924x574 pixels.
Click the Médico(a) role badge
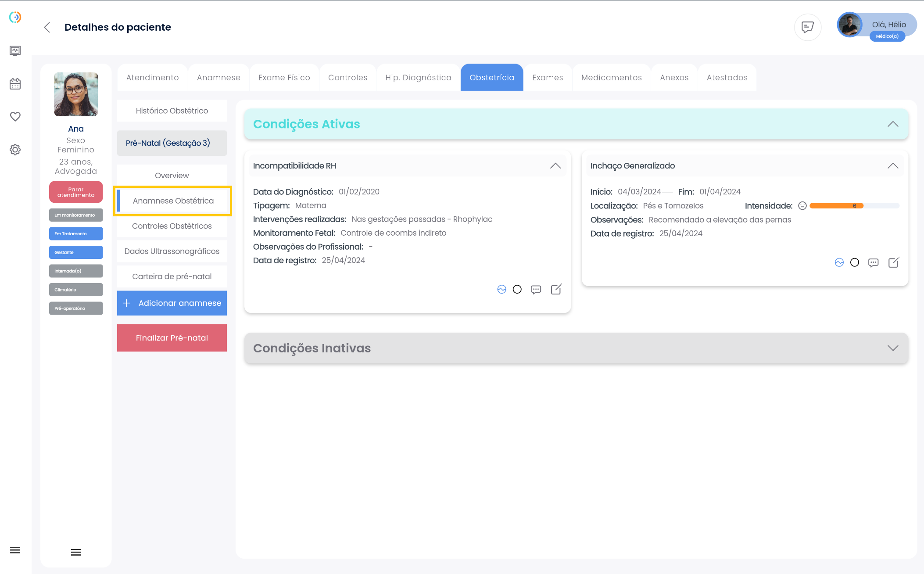[887, 36]
